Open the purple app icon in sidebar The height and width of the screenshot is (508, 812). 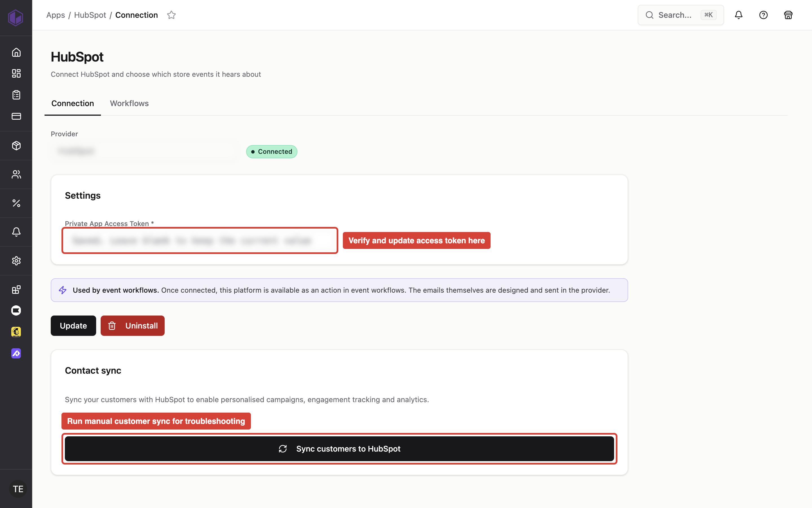coord(16,353)
